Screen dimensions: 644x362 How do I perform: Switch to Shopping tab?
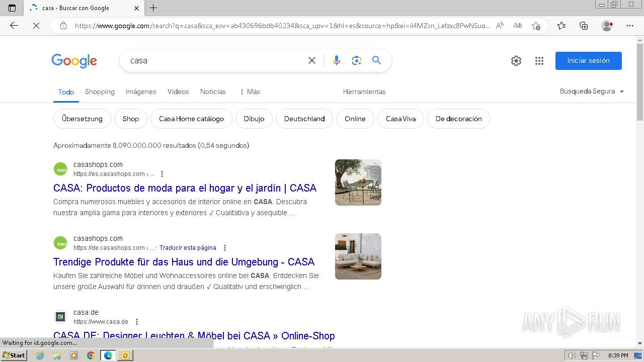tap(100, 92)
